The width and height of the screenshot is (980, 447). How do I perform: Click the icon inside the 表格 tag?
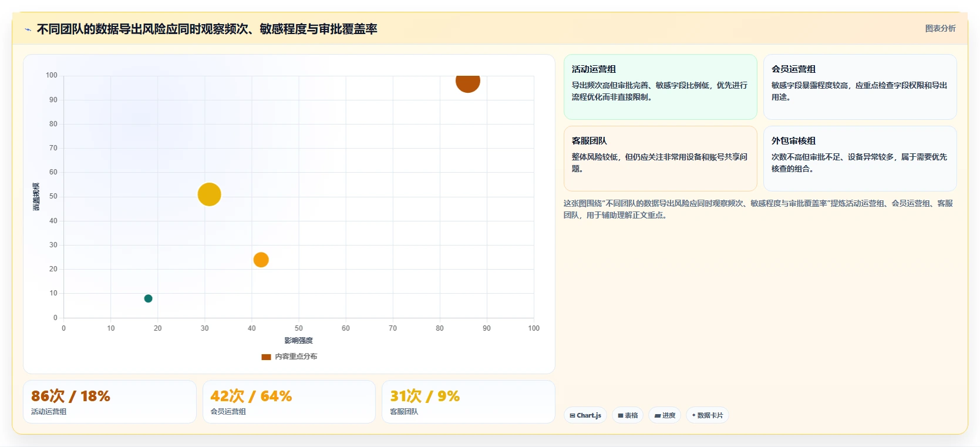coord(621,415)
